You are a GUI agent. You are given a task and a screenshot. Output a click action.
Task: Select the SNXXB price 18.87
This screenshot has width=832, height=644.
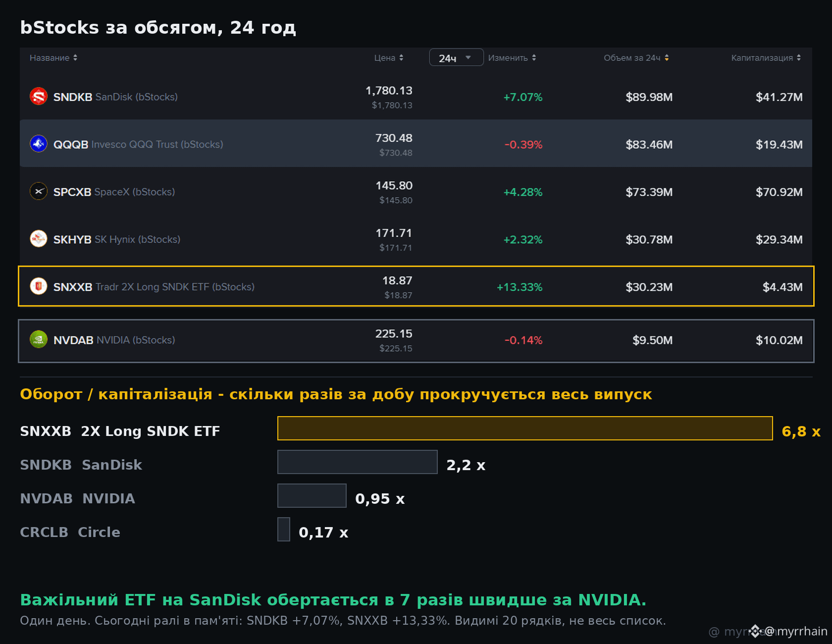397,281
